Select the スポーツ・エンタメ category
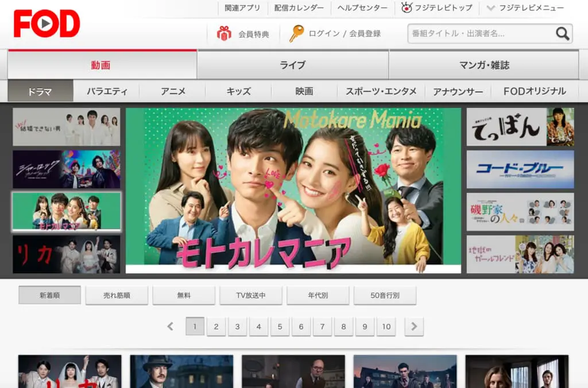This screenshot has width=588, height=388. [381, 91]
